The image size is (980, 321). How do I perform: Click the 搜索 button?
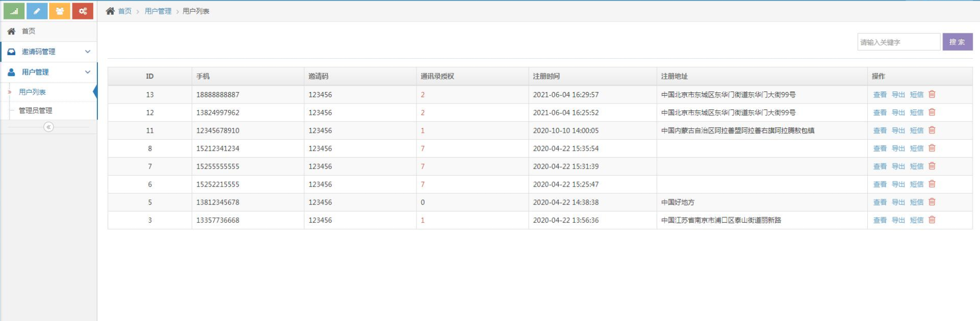tap(957, 42)
